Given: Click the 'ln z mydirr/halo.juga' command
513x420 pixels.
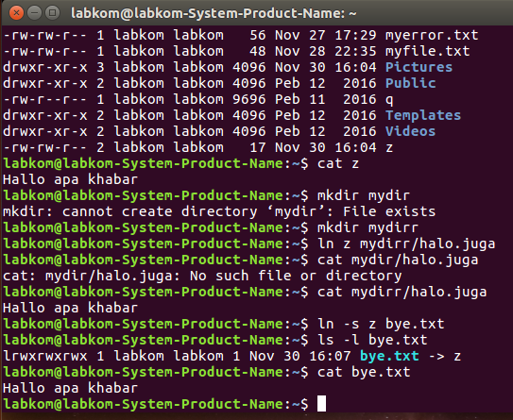Looking at the screenshot, I should point(406,244).
